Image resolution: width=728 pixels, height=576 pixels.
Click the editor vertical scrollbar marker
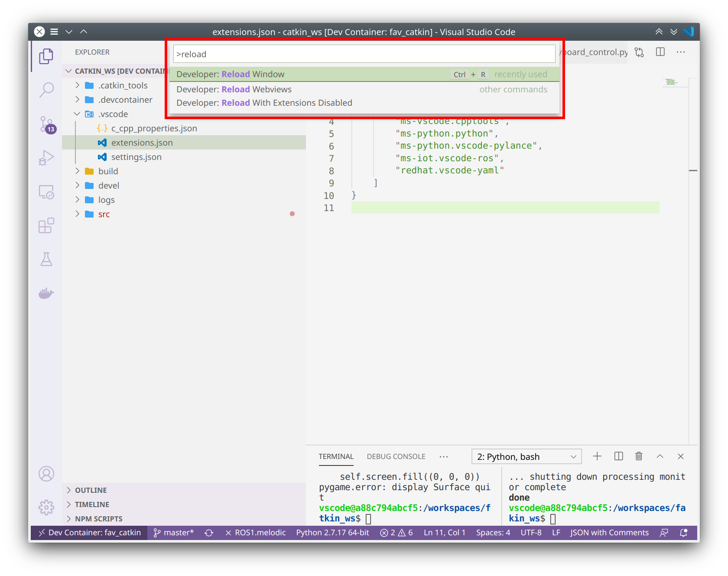[693, 171]
